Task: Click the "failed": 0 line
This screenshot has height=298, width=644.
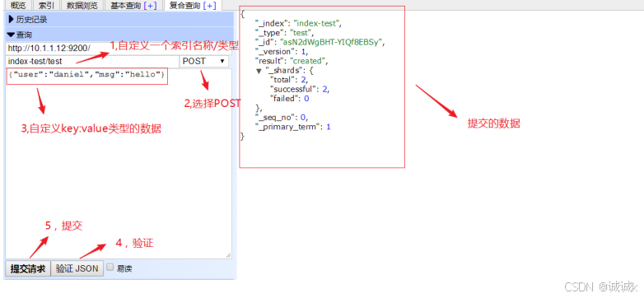Action: coord(289,99)
